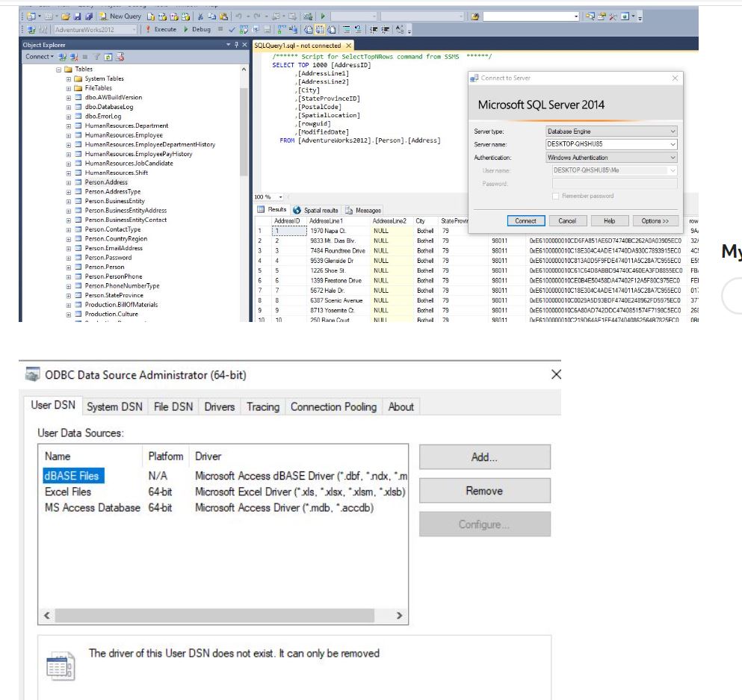Screen dimensions: 742x700
Task: Click the Display Estimated Execution Plan icon
Action: click(244, 29)
